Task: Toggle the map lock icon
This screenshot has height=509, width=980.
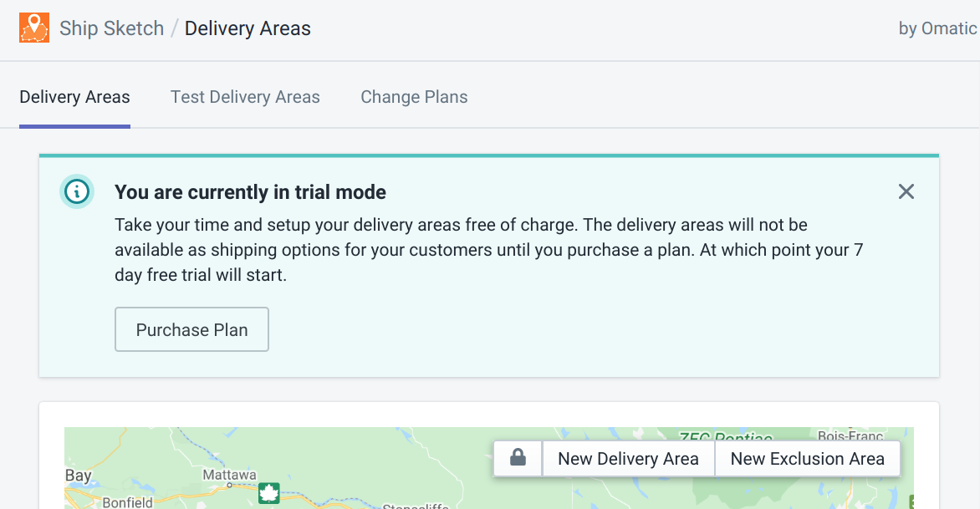Action: (x=518, y=458)
